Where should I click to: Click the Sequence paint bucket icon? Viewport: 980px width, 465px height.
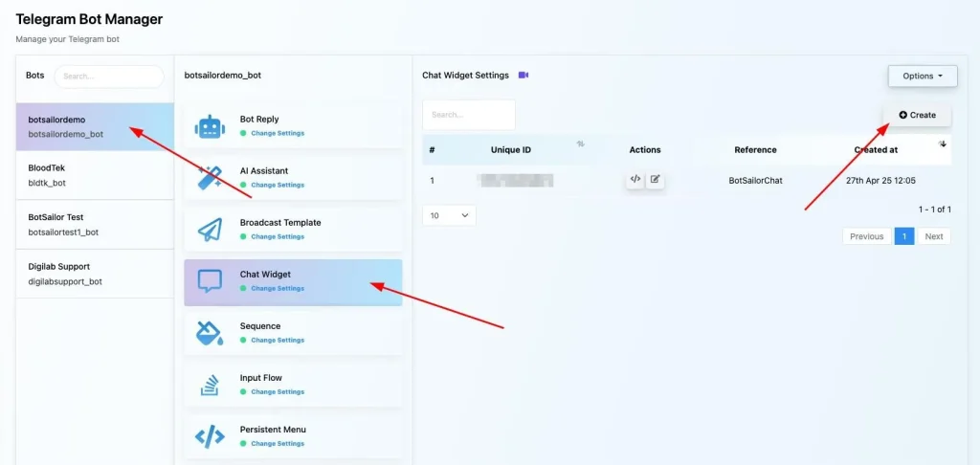(210, 333)
